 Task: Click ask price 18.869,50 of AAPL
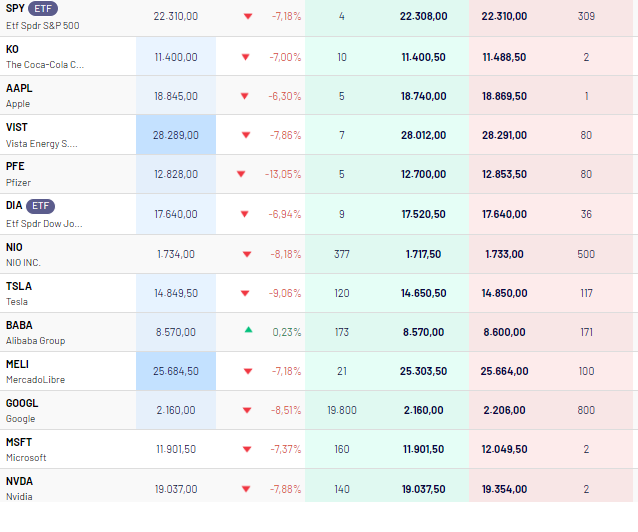(505, 96)
